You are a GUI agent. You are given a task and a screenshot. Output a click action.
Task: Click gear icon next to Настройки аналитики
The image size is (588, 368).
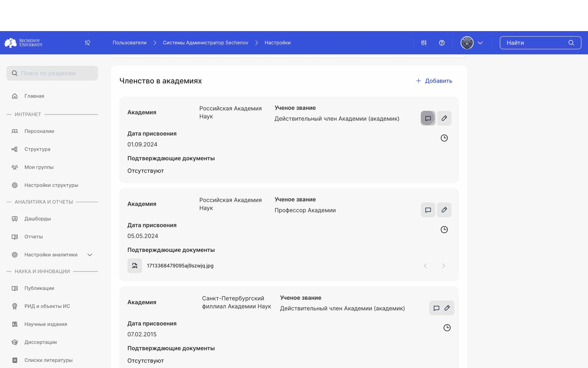(x=14, y=255)
